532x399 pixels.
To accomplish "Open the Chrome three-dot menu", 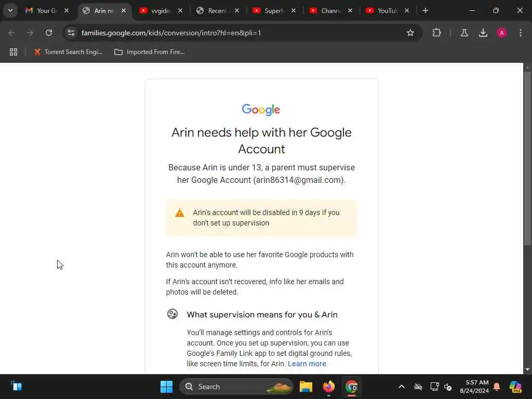I will (x=521, y=33).
